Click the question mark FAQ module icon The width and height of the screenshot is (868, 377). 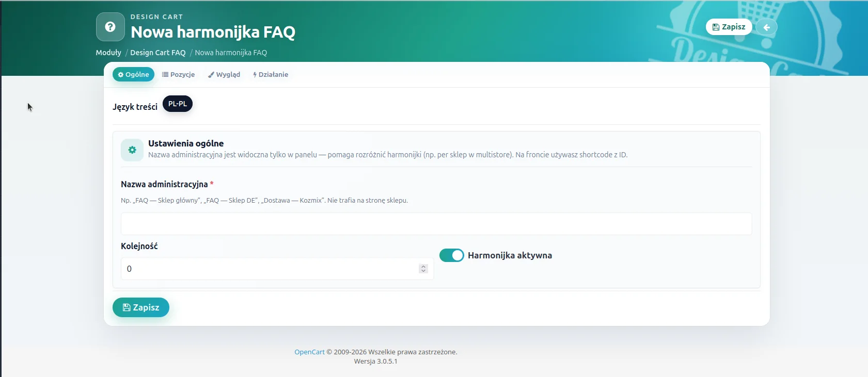coord(111,27)
